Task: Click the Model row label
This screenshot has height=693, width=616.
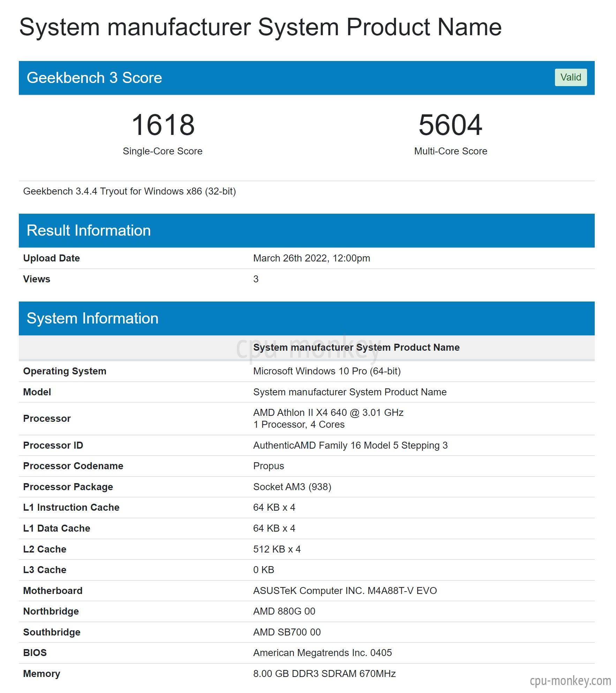Action: coord(37,392)
